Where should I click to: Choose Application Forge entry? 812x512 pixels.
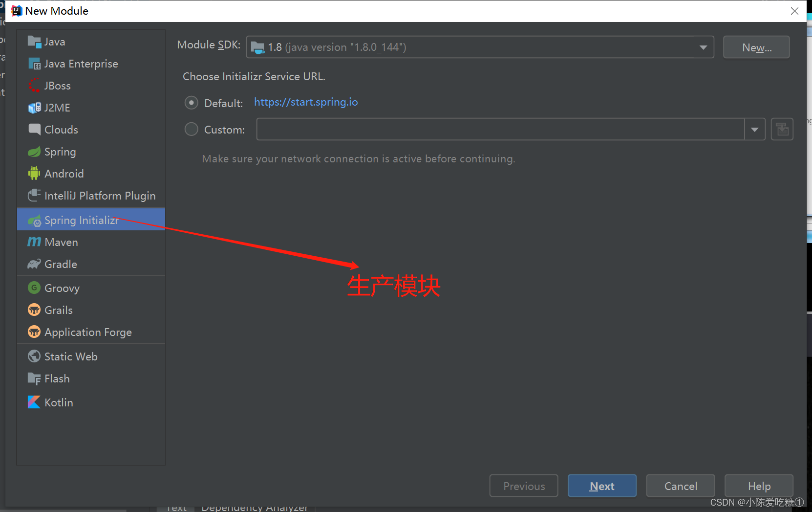(x=91, y=332)
